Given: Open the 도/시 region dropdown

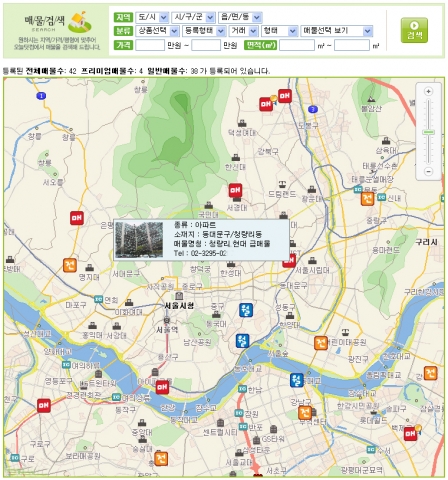Looking at the screenshot, I should [152, 17].
